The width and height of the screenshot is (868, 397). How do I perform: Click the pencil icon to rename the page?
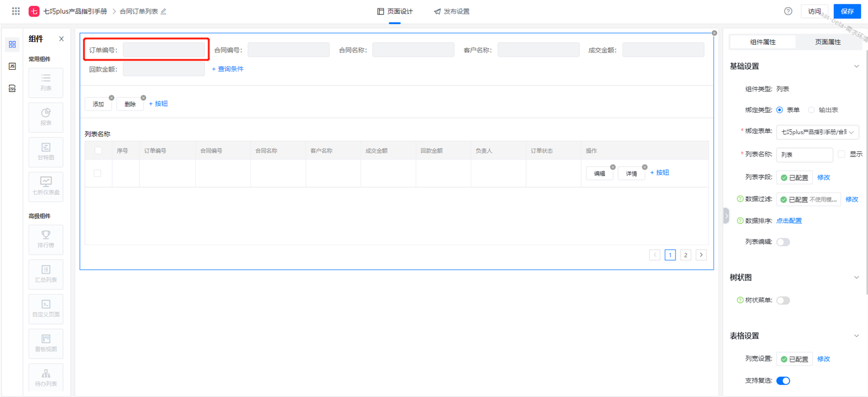coord(163,11)
